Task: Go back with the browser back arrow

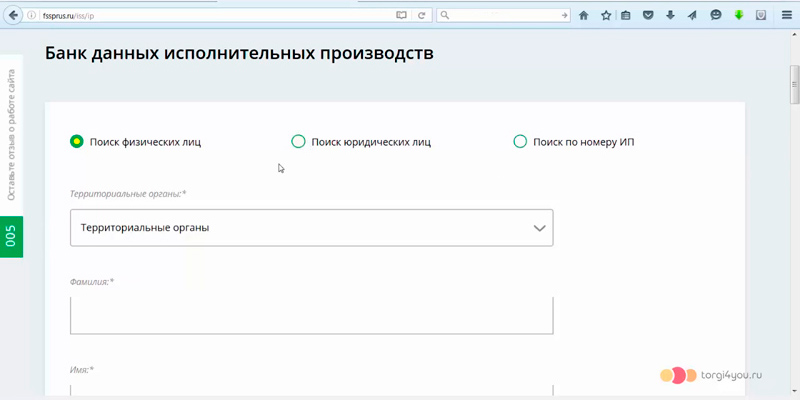Action: 12,15
